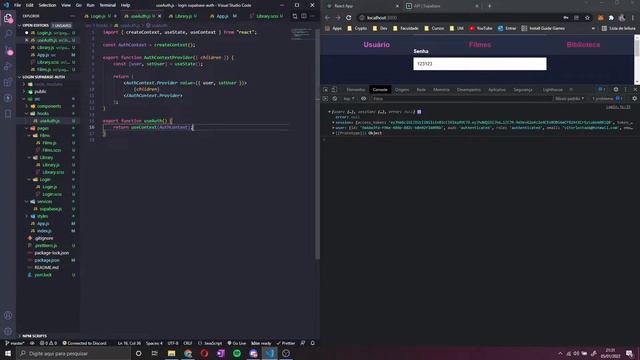The width and height of the screenshot is (640, 360).
Task: Open supabase.js in the file tree
Action: click(51, 209)
